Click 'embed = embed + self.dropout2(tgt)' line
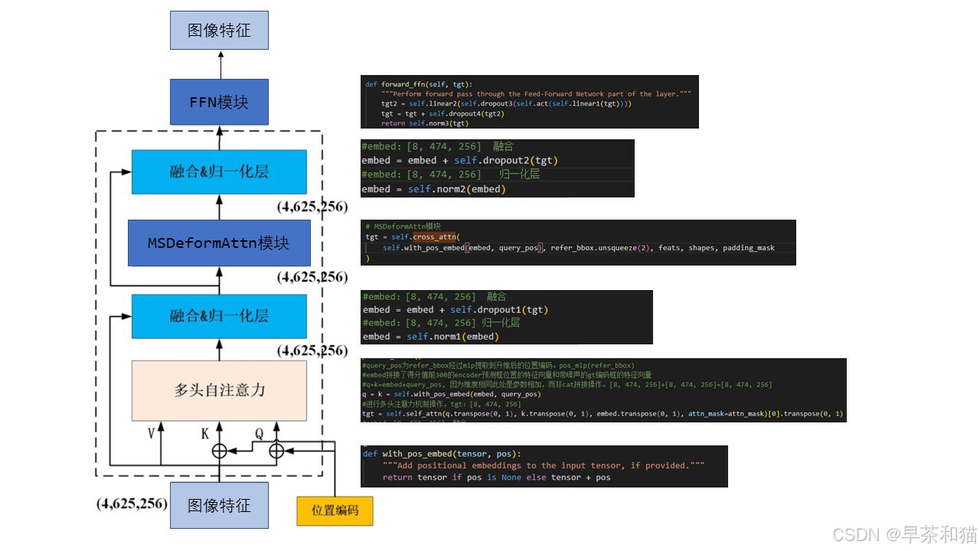This screenshot has width=980, height=551. coord(460,161)
